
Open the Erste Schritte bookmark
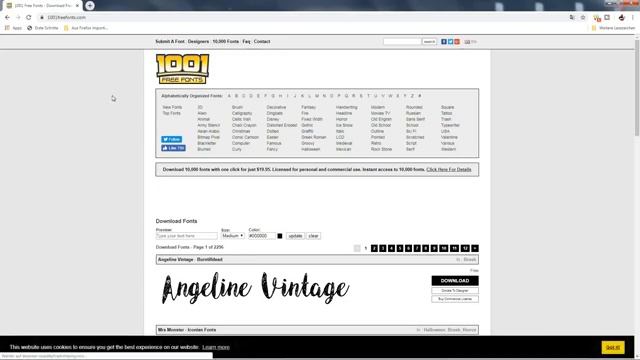pos(43,28)
